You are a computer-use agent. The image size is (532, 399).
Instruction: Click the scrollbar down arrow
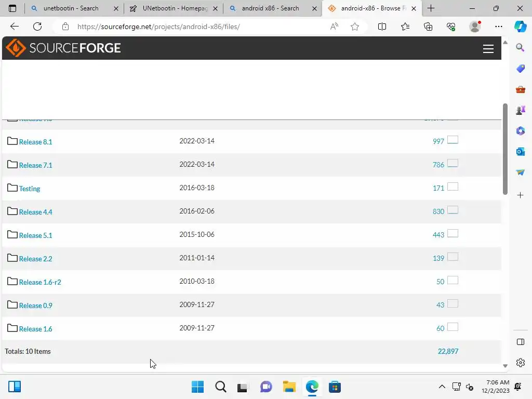pos(505,366)
